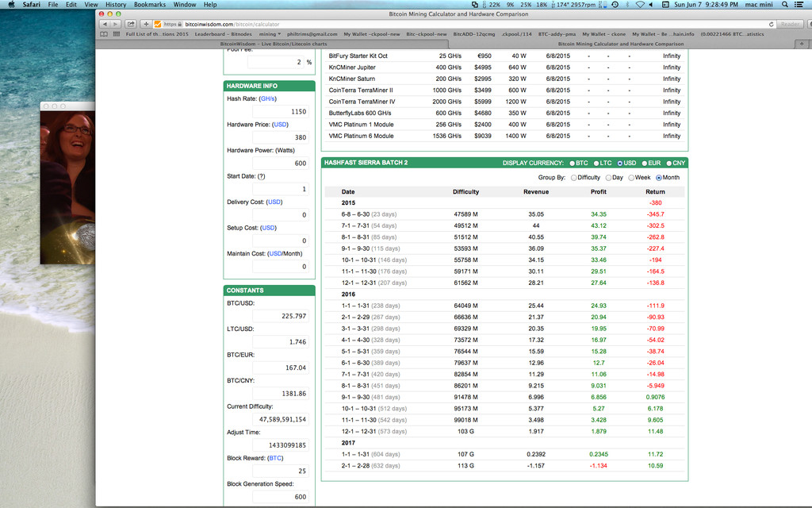The height and width of the screenshot is (508, 812).
Task: Click the Current Difficulty input field
Action: point(281,419)
